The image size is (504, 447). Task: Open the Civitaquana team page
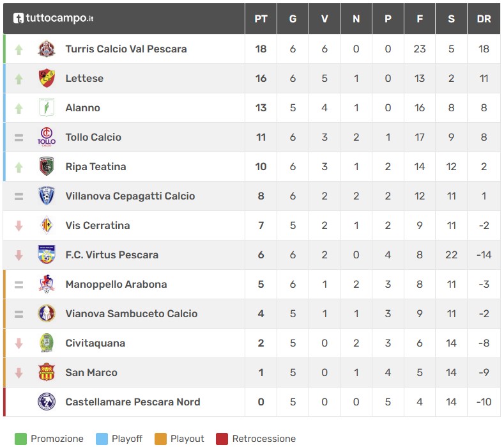(95, 343)
